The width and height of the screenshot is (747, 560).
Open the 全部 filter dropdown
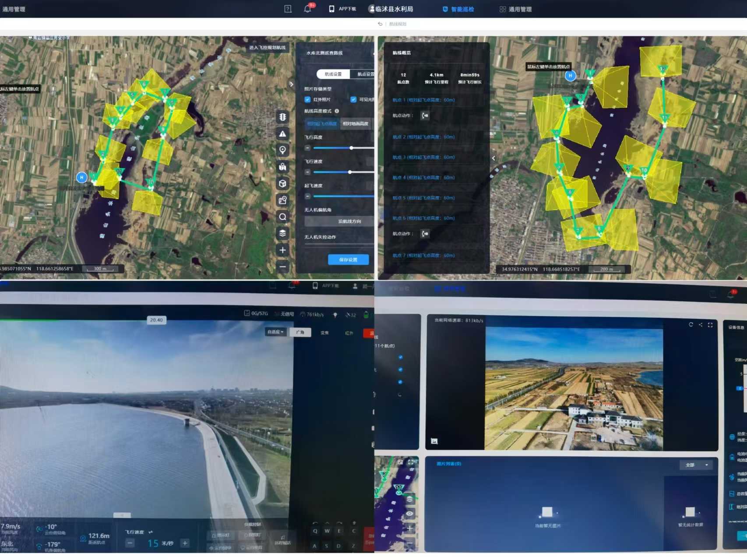tap(696, 465)
